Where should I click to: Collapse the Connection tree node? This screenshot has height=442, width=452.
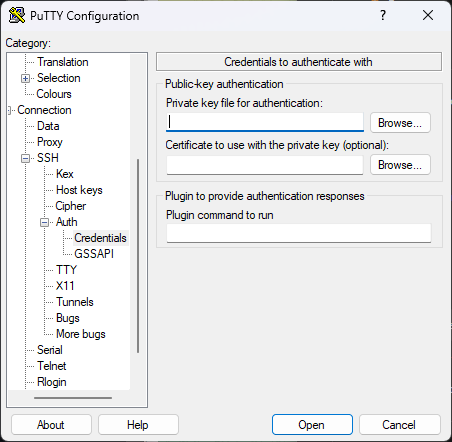click(10, 110)
